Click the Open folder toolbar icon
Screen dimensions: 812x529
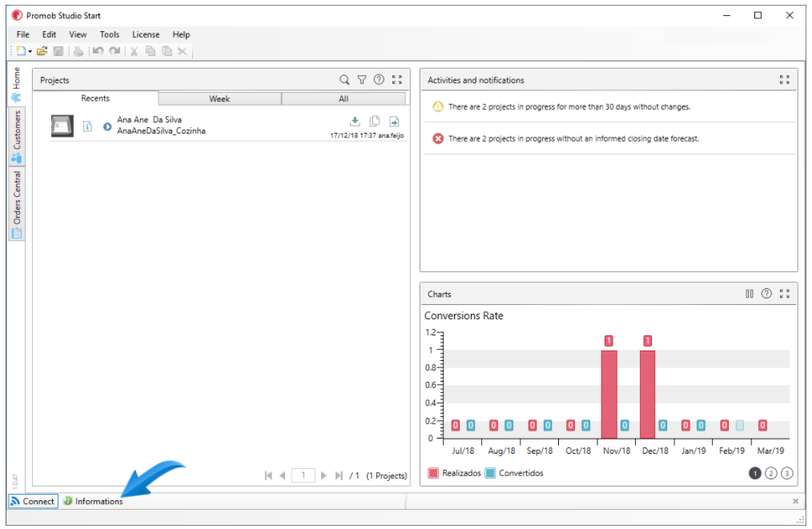pos(42,50)
